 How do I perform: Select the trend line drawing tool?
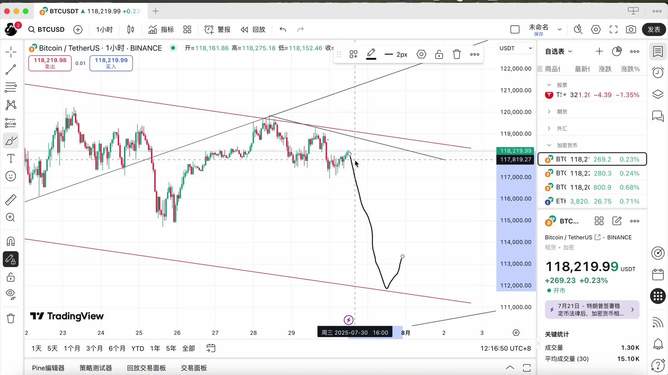[11, 69]
